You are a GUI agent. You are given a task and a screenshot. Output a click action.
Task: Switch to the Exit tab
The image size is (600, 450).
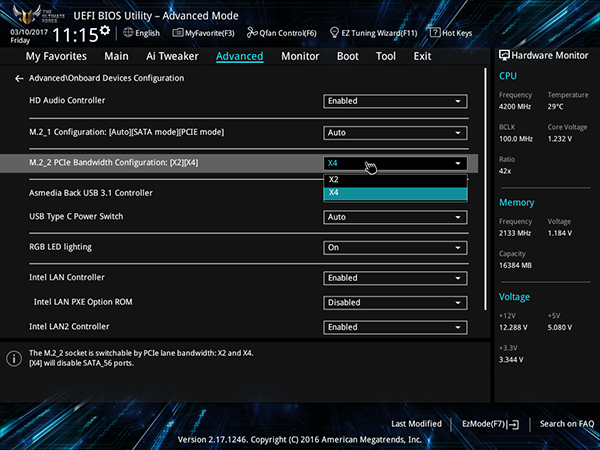422,56
